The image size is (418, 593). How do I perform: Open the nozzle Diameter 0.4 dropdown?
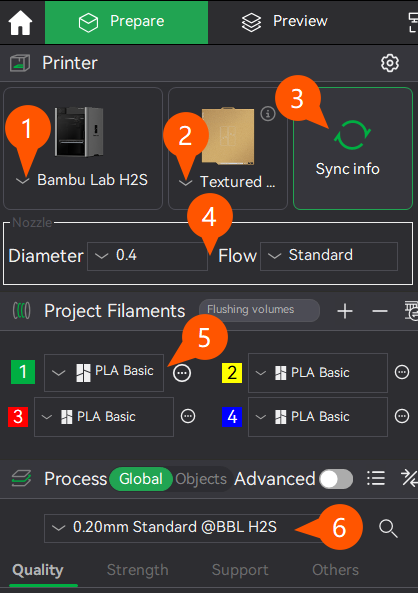coord(147,256)
